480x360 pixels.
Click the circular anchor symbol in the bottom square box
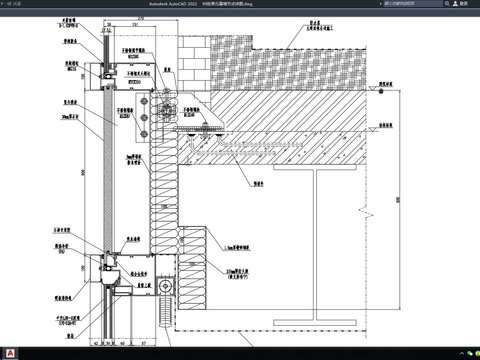[x=165, y=286]
